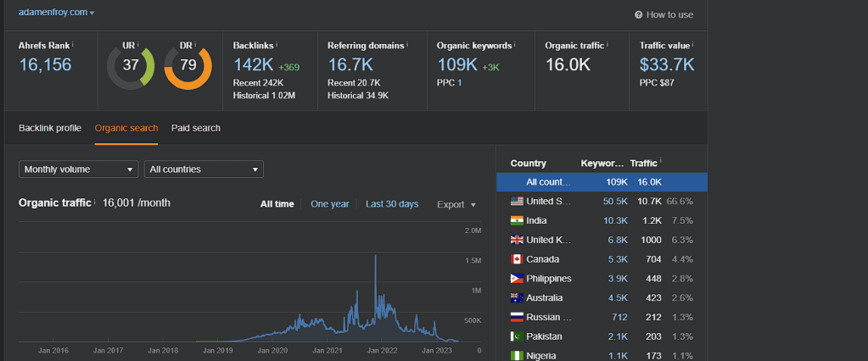Click the India flag icon
This screenshot has height=361, width=868.
(x=516, y=220)
